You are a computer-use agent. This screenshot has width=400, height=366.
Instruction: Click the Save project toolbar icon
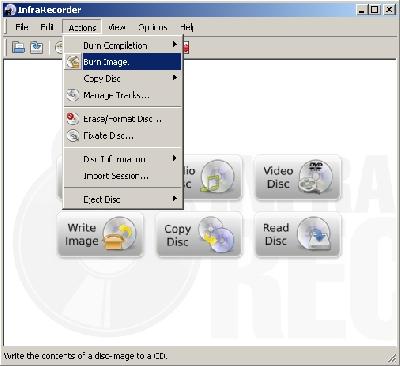coord(36,47)
